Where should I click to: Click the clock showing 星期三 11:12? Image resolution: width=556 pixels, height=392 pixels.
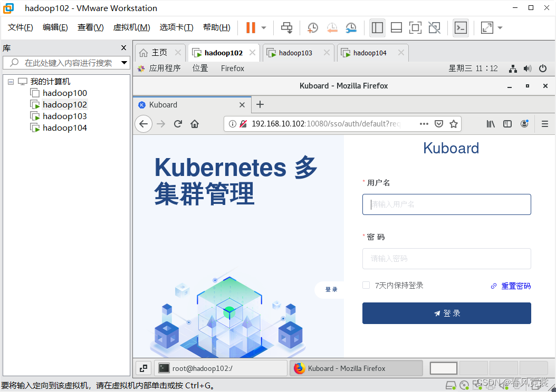click(x=473, y=68)
